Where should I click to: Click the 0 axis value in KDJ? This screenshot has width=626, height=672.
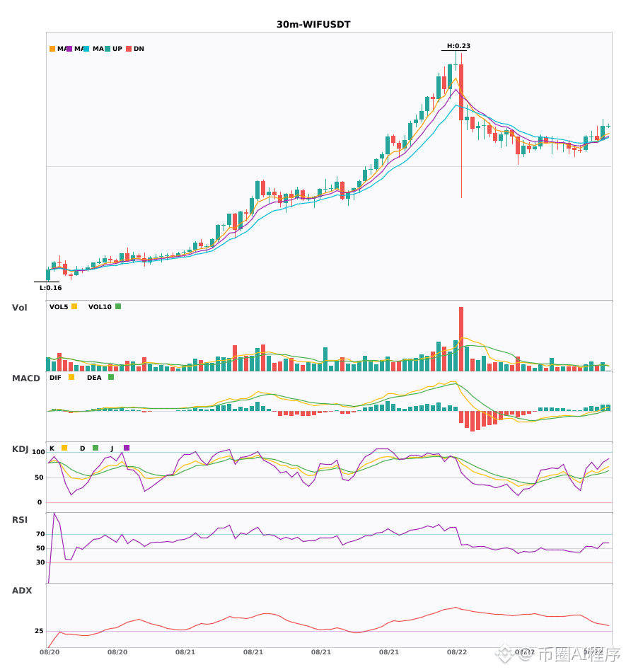40,502
